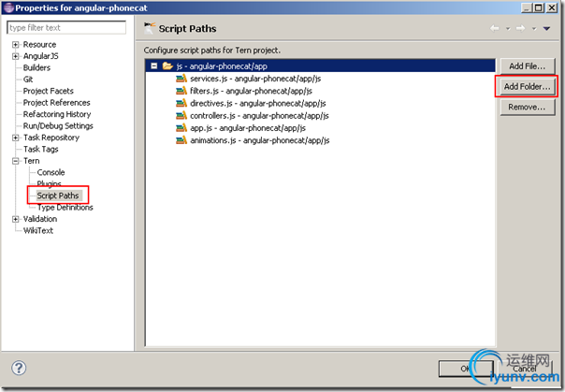
Task: Select Resource in the tree
Action: (39, 45)
